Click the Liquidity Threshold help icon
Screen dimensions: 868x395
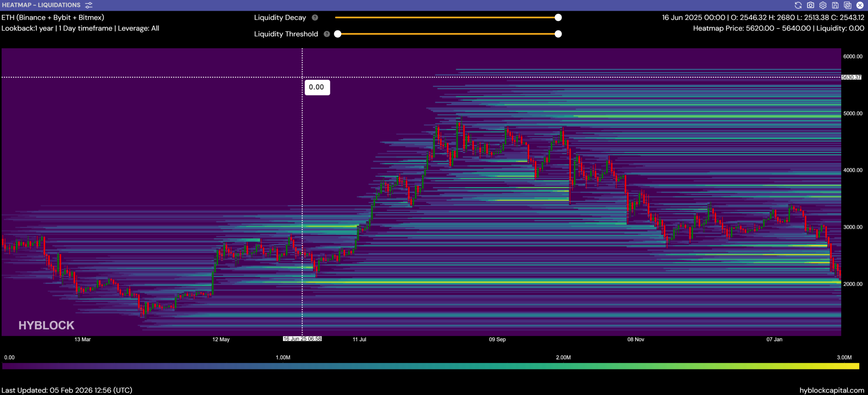point(327,34)
